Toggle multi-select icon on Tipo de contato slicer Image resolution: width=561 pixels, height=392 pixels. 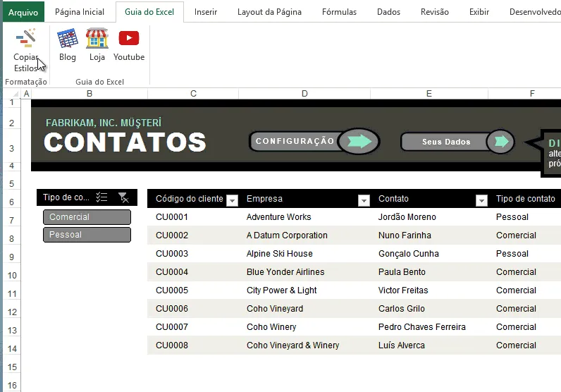pos(101,197)
